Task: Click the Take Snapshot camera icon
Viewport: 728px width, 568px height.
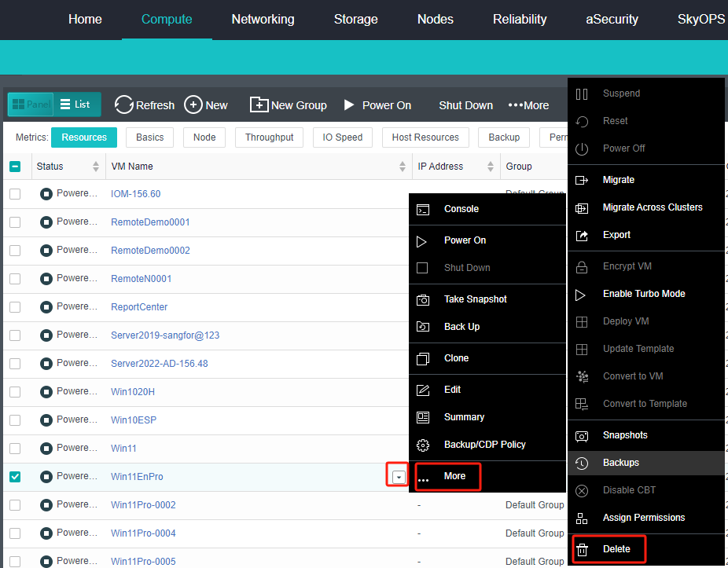Action: point(423,299)
